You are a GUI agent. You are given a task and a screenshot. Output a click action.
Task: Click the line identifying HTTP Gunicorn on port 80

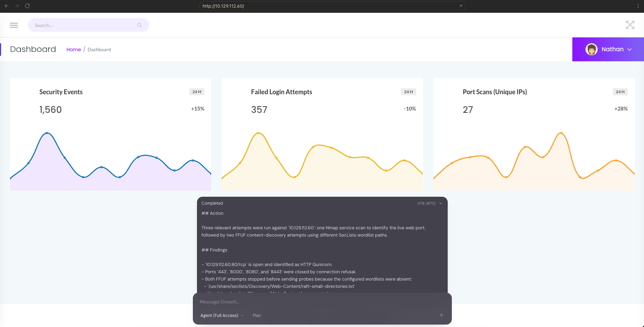(x=267, y=265)
